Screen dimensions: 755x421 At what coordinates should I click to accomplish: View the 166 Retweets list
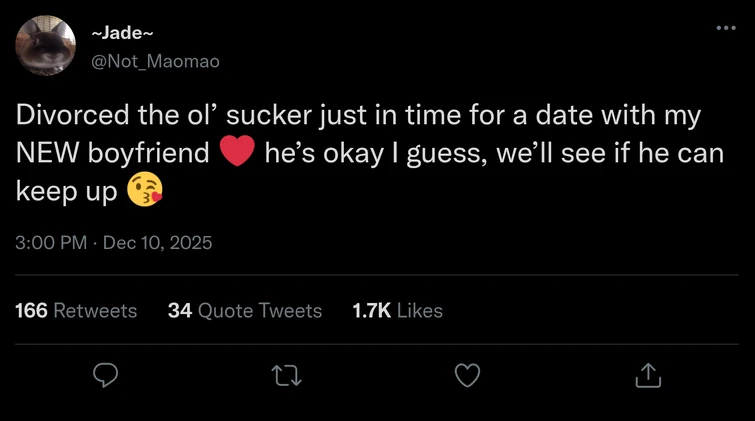pyautogui.click(x=77, y=311)
